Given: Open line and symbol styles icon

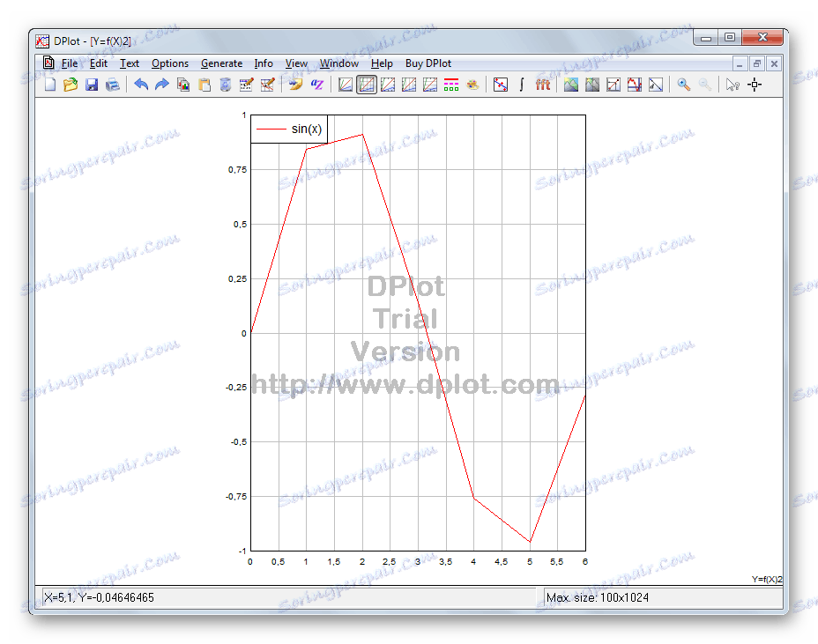Looking at the screenshot, I should click(451, 85).
